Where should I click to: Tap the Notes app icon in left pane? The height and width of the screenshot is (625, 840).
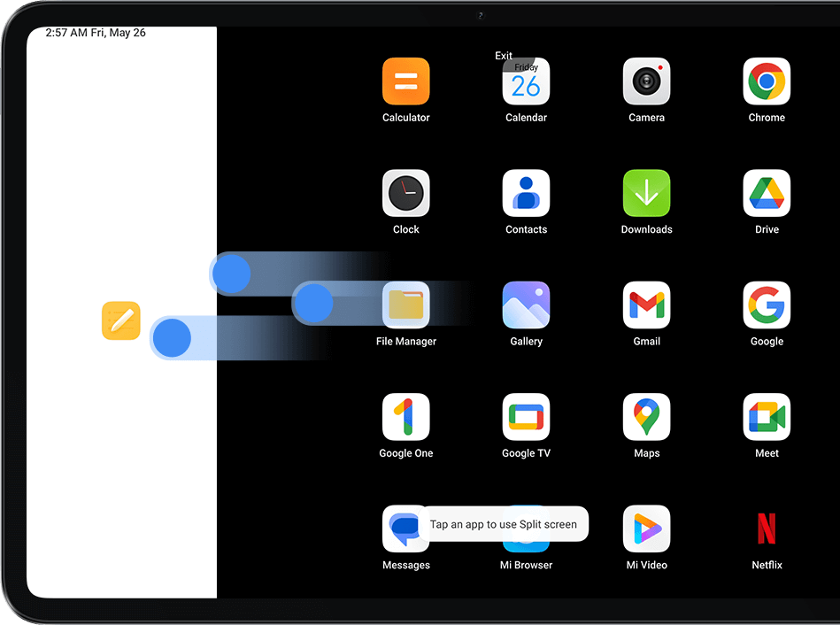click(121, 320)
